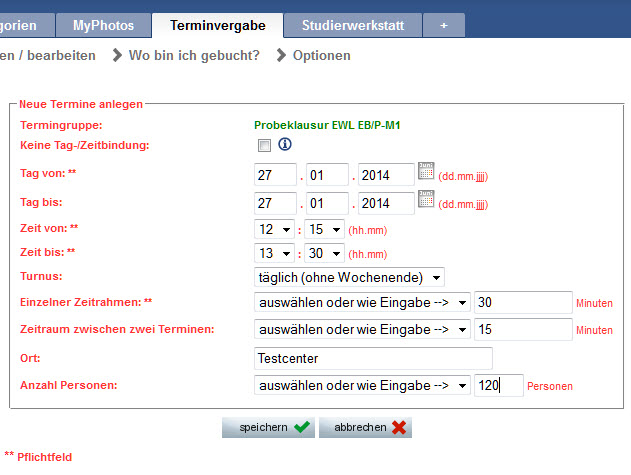Viewport: 631px width, 475px height.
Task: Open Zeit bis hour dropdown
Action: click(x=274, y=254)
